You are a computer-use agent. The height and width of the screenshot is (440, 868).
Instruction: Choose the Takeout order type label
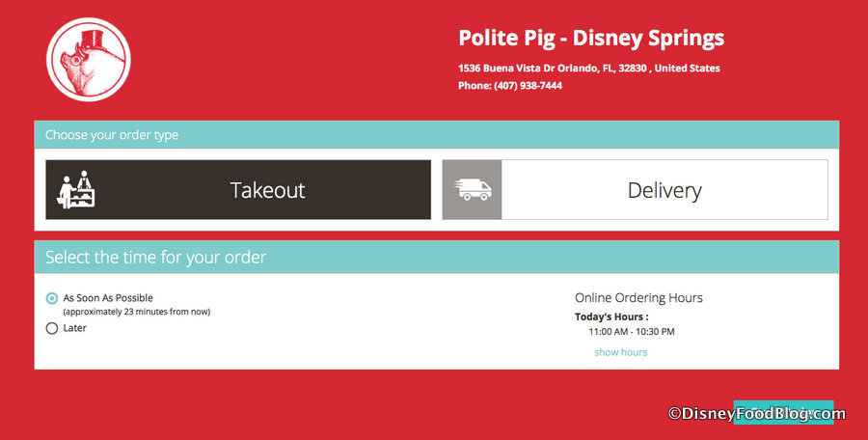point(267,190)
